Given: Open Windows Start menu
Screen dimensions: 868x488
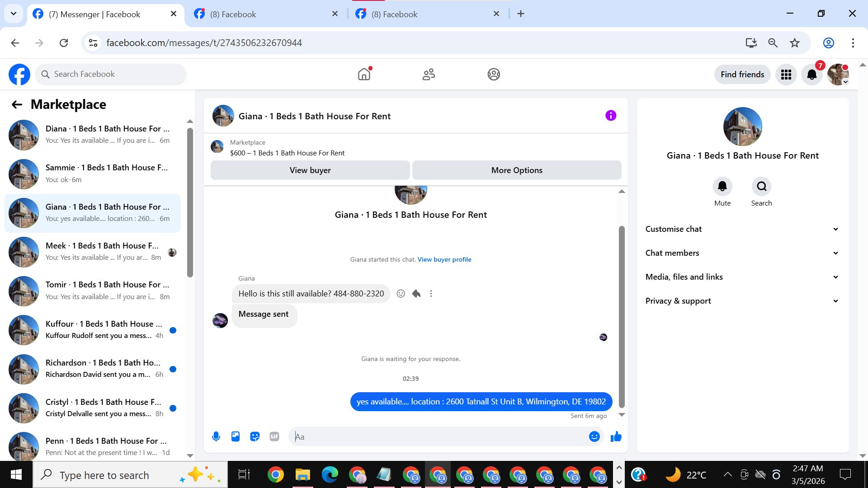Looking at the screenshot, I should tap(16, 474).
